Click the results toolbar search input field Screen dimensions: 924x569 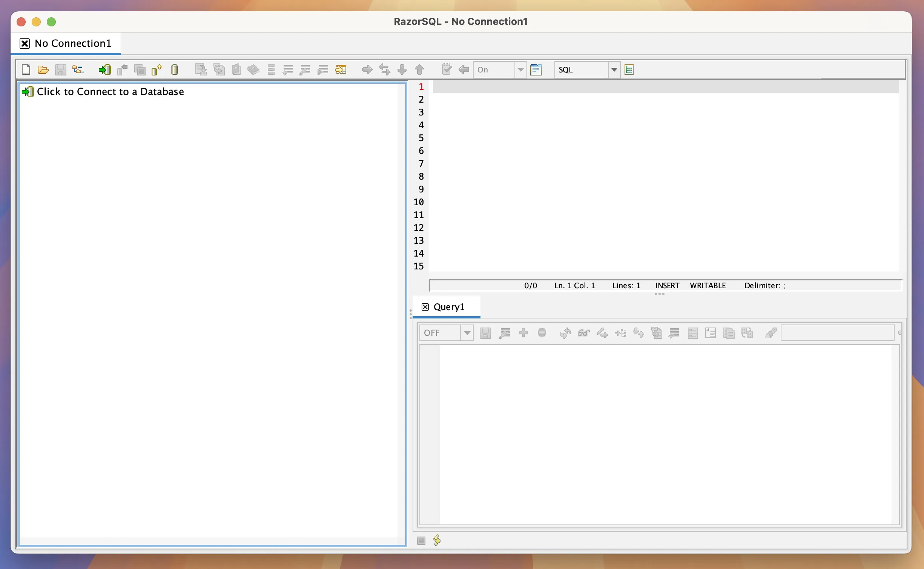pos(837,333)
